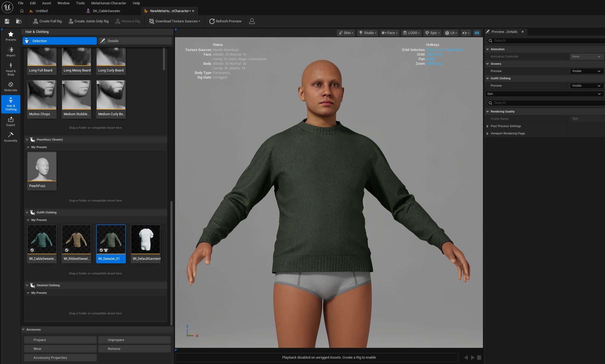This screenshot has width=605, height=364.
Task: Open the viewport visibility eye dropdown
Action: tap(466, 33)
